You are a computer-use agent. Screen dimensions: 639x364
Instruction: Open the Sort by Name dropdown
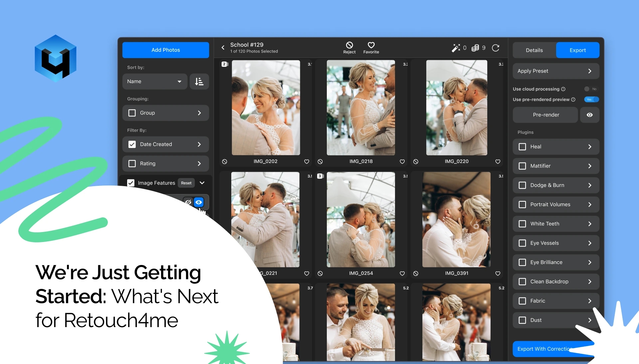(155, 81)
